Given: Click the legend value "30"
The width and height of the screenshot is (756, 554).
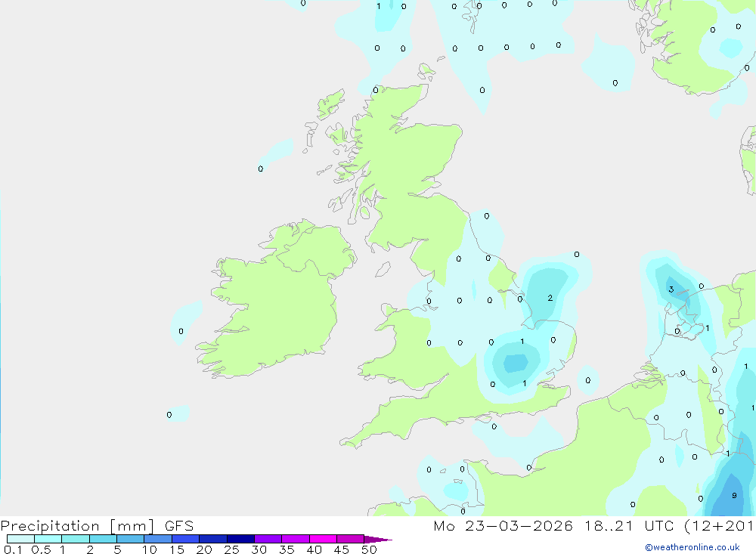Looking at the screenshot, I should tap(259, 549).
